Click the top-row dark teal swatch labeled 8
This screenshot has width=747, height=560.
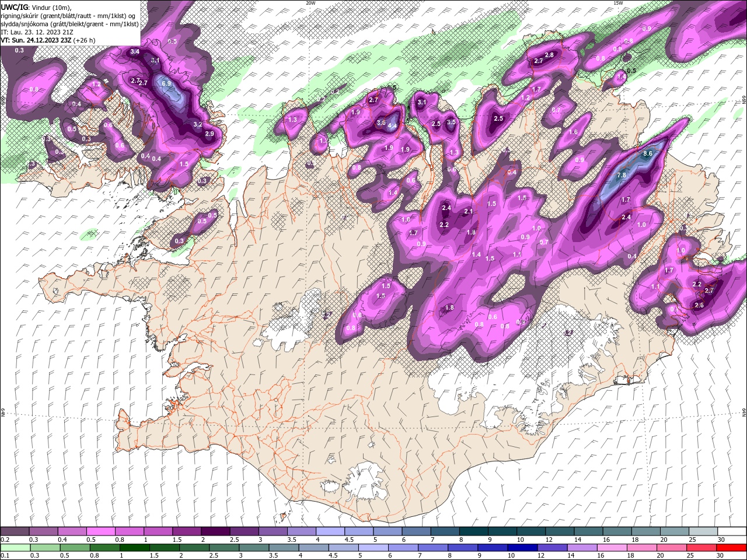473,531
